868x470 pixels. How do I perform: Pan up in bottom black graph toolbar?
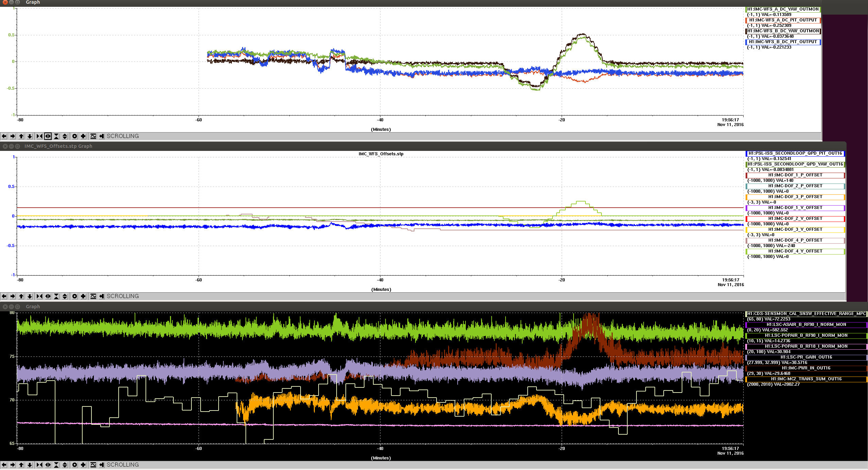coord(21,465)
